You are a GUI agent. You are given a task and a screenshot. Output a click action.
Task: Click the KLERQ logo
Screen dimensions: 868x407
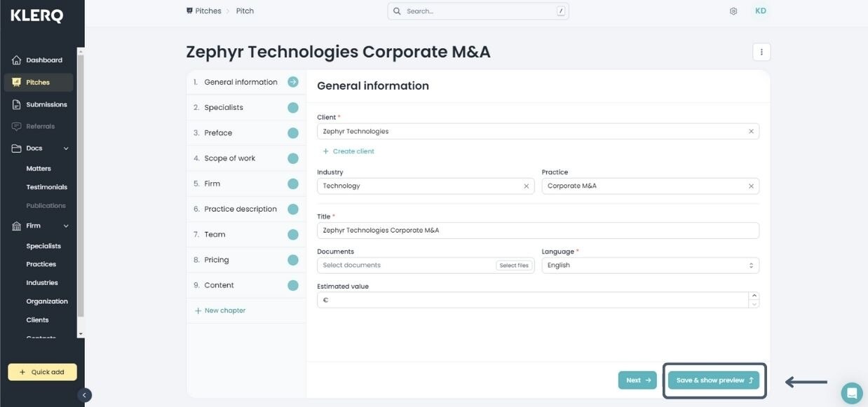[37, 15]
